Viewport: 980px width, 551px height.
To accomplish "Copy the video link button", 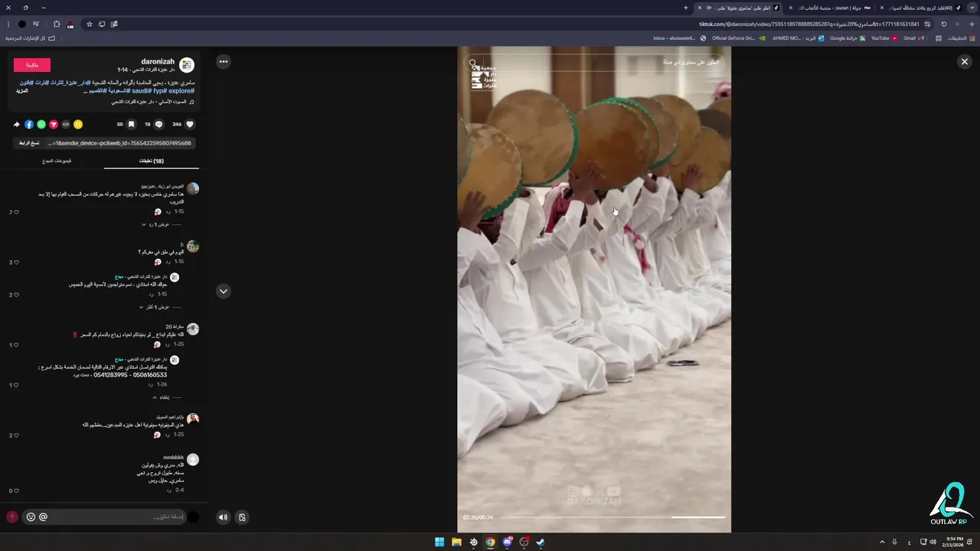I will [x=30, y=143].
